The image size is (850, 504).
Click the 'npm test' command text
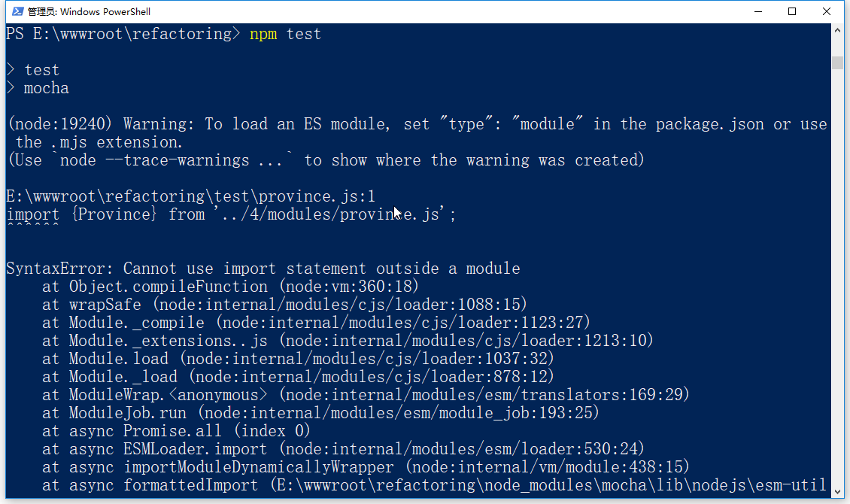pos(285,34)
